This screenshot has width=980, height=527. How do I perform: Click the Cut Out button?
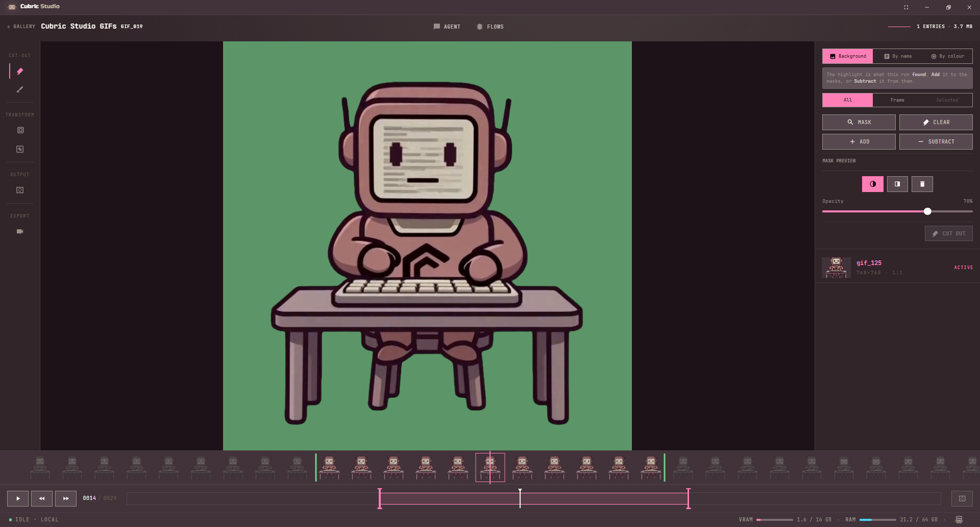click(x=948, y=233)
